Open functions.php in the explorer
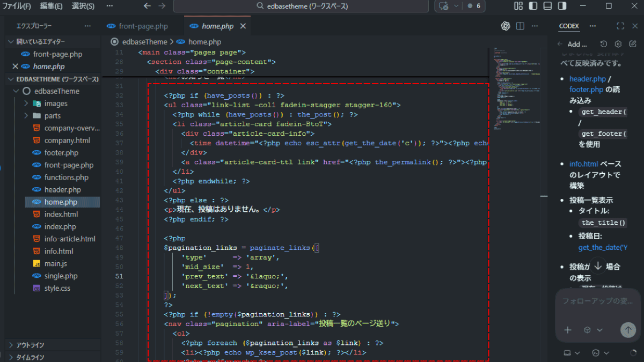This screenshot has width=644, height=362. click(x=67, y=178)
